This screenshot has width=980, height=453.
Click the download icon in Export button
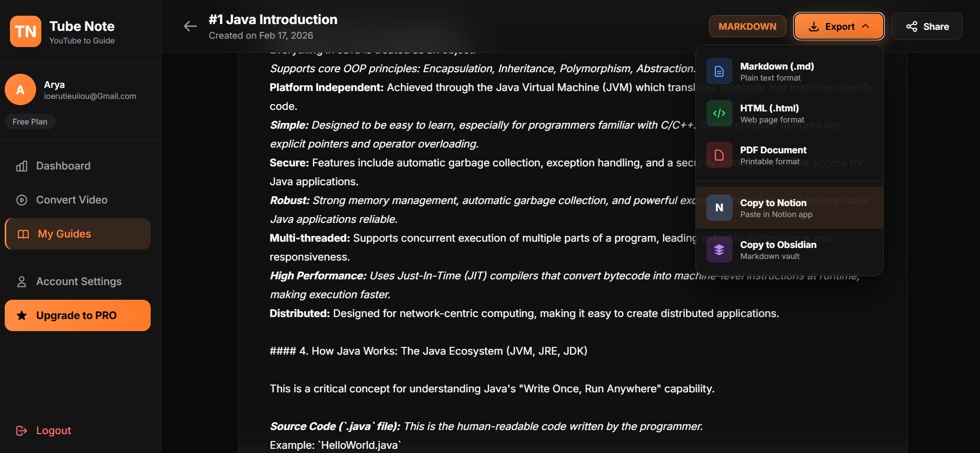(814, 27)
